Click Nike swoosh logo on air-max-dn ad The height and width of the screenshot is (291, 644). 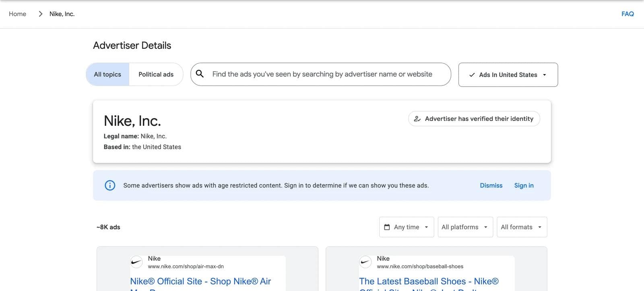[x=136, y=262]
